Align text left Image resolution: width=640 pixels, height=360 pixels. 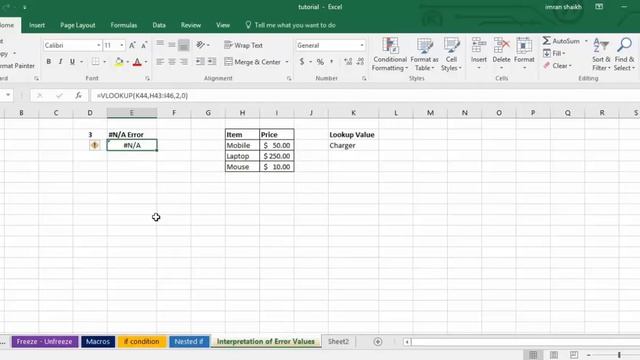[x=160, y=62]
